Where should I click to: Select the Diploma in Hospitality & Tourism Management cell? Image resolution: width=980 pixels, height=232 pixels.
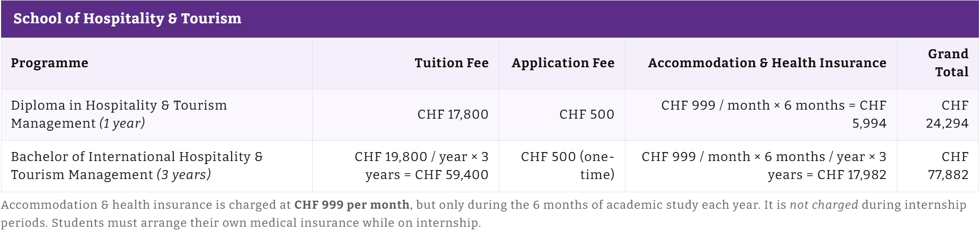[x=157, y=114]
